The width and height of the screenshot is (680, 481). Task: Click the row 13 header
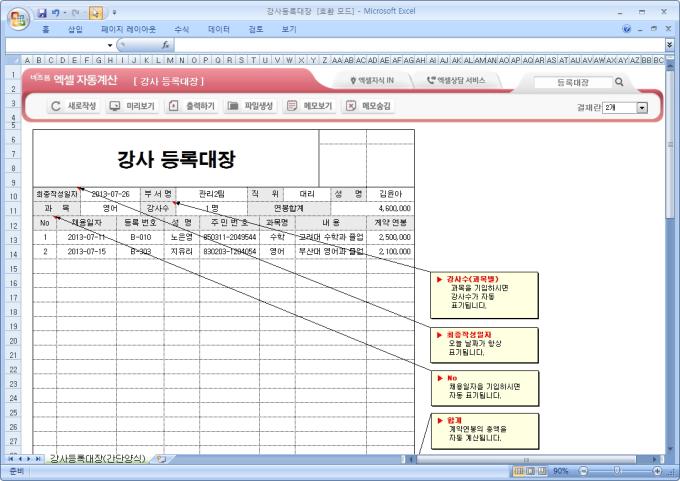coord(13,240)
